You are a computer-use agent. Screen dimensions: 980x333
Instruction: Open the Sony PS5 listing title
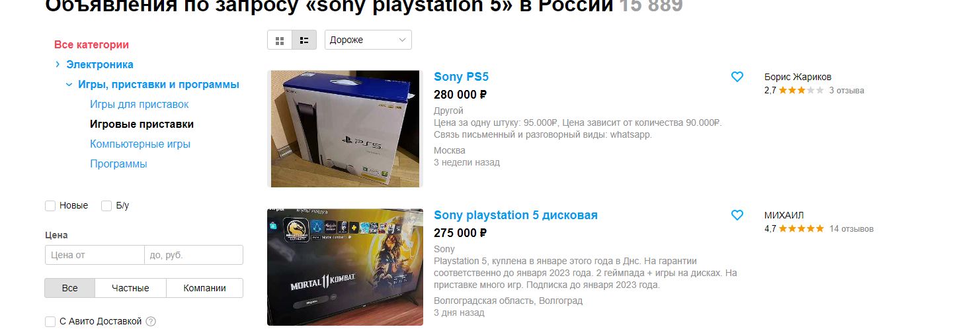461,77
